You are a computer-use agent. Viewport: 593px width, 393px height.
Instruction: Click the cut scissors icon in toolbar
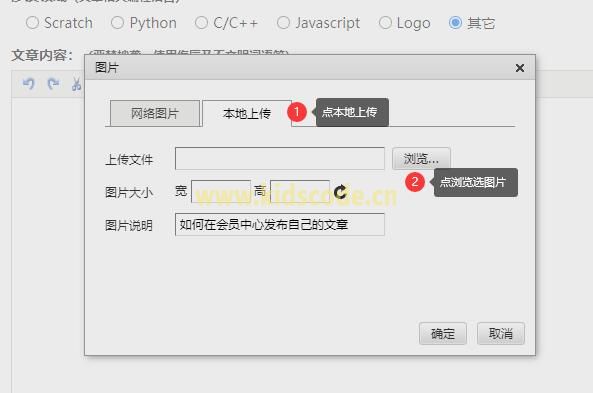(77, 83)
